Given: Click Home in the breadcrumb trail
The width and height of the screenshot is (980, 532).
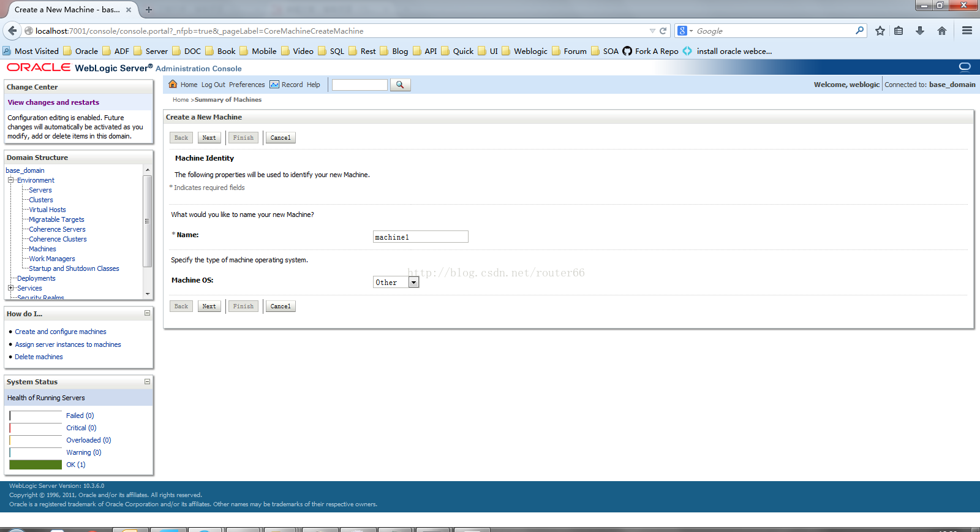Looking at the screenshot, I should pos(181,99).
